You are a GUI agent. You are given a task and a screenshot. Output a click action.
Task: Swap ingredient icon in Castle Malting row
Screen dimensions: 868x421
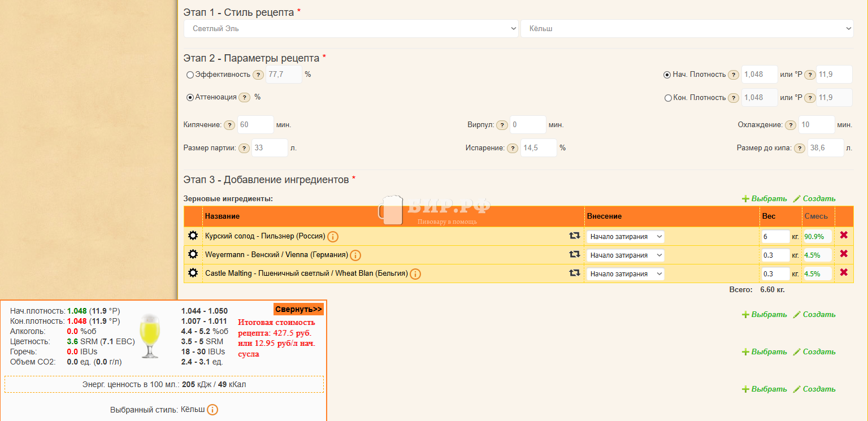(575, 273)
